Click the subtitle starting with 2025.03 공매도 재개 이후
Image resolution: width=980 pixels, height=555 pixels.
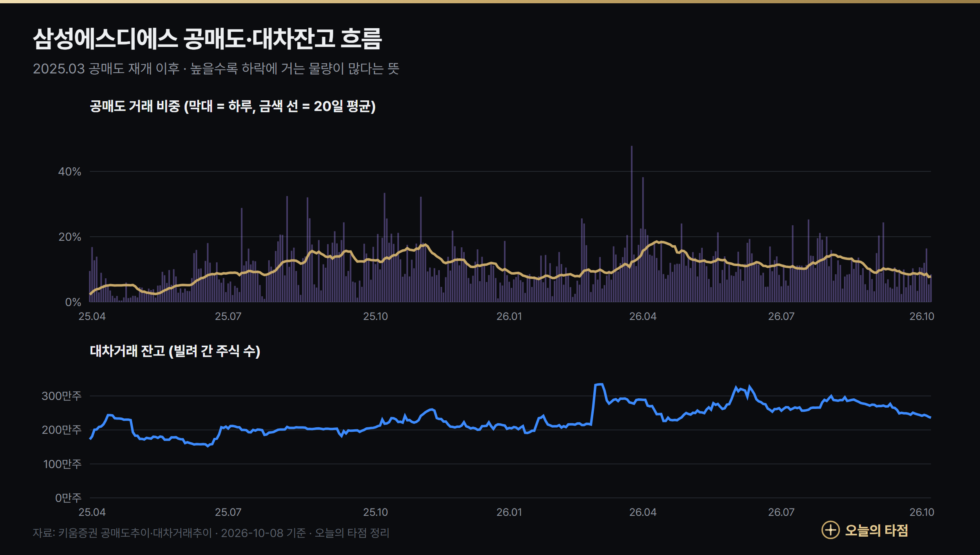216,68
